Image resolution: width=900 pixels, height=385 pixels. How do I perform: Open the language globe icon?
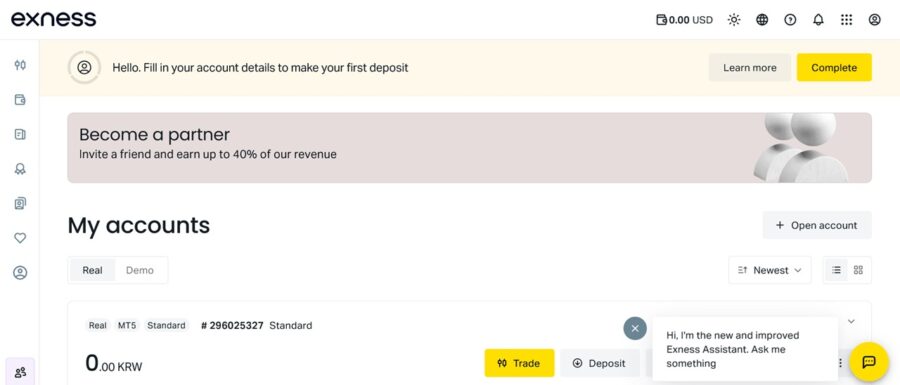pyautogui.click(x=762, y=20)
